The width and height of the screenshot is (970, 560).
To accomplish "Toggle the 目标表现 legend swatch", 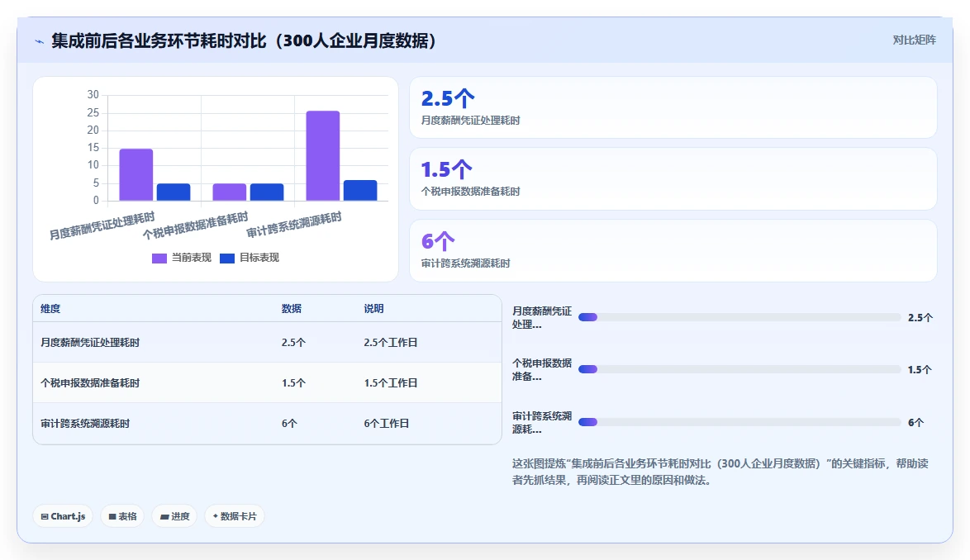I will coord(227,259).
